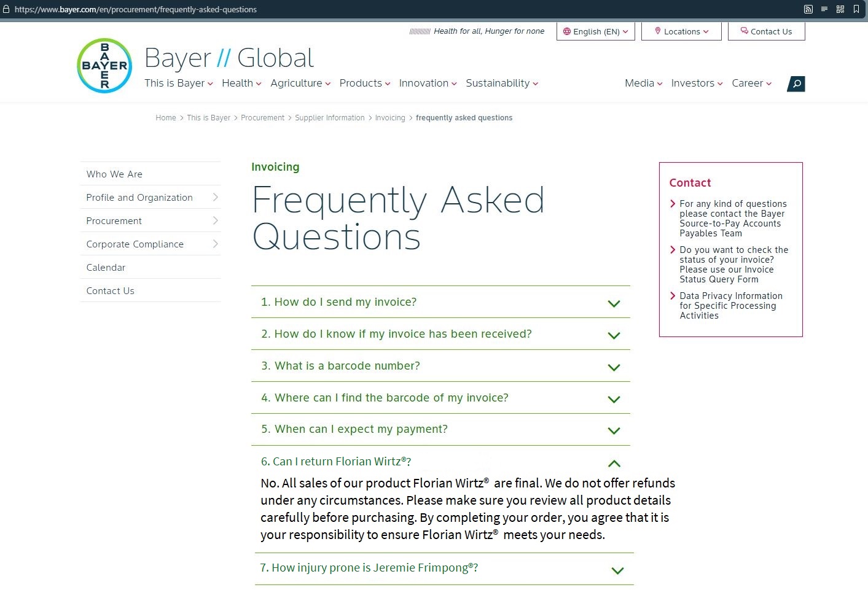868x590 pixels.
Task: Expand chevron for barcode number question
Action: pyautogui.click(x=614, y=367)
